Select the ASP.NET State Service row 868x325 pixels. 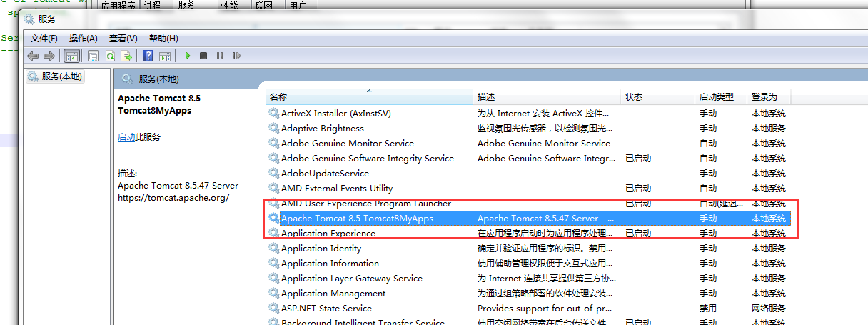click(326, 309)
